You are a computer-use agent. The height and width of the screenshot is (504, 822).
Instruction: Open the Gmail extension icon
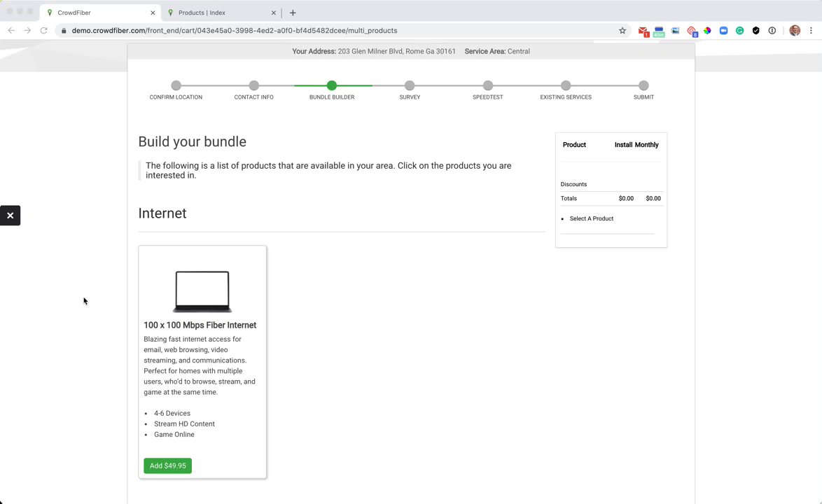pos(643,31)
